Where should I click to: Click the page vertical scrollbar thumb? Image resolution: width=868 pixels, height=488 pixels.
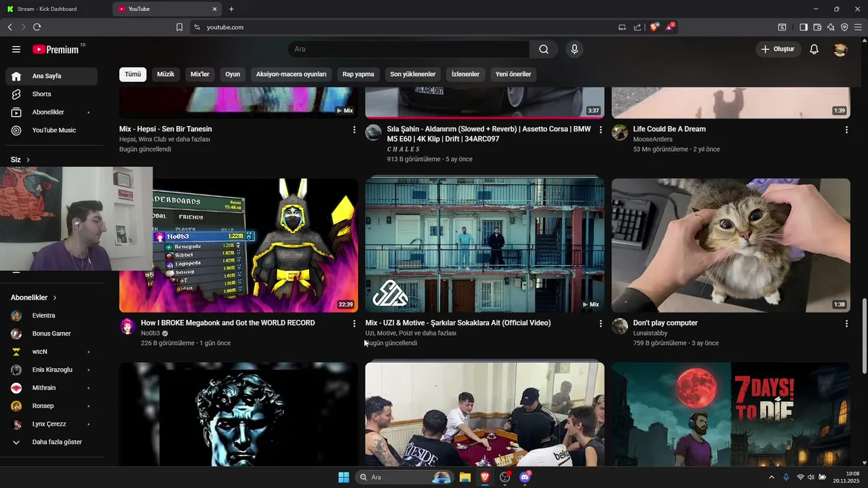864,335
